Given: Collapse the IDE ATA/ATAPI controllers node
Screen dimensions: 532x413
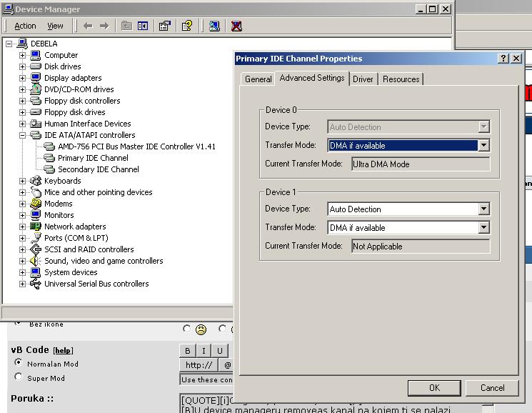Looking at the screenshot, I should [23, 135].
